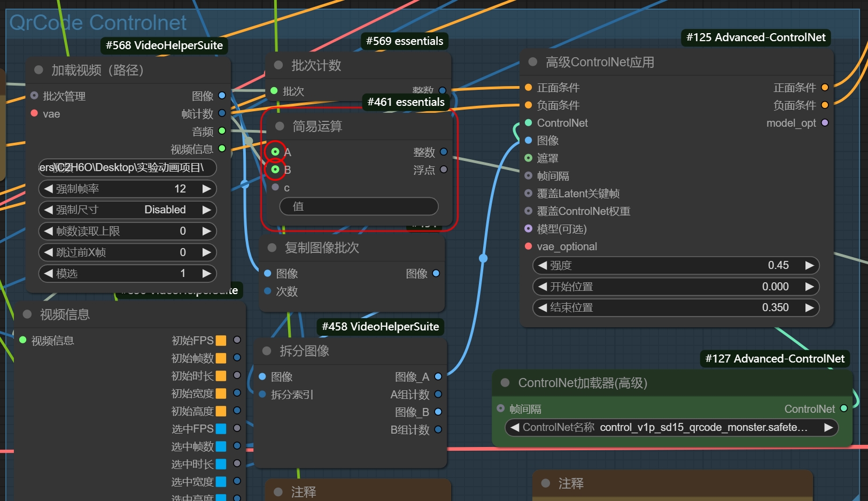Increase 强制帧率 with its right arrow
This screenshot has width=868, height=501.
pyautogui.click(x=207, y=188)
